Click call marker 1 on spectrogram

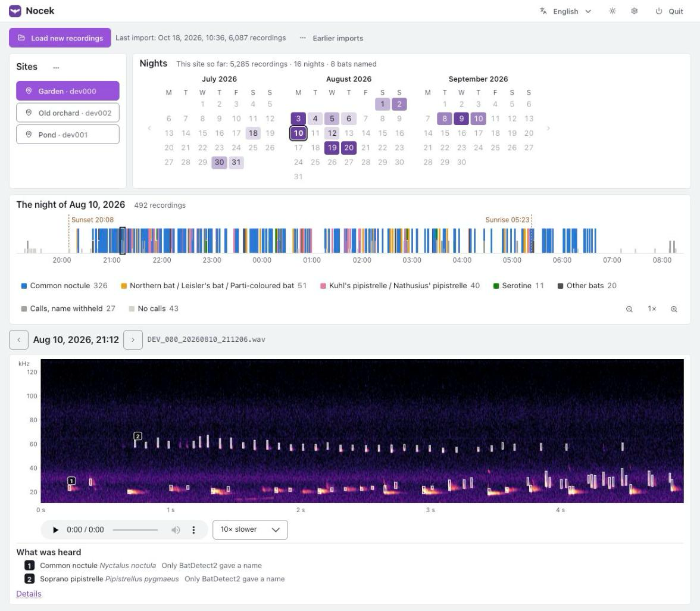(x=71, y=481)
